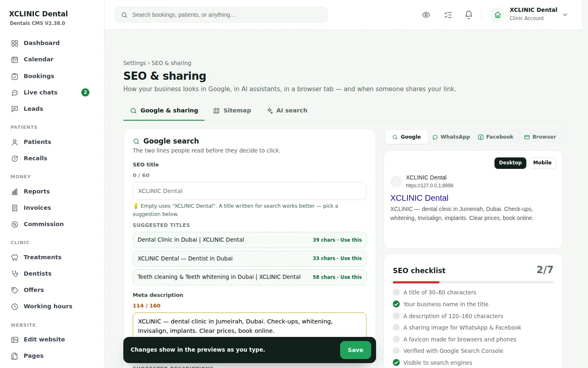
Task: Use the 33 chars suggested title
Action: pos(249,258)
